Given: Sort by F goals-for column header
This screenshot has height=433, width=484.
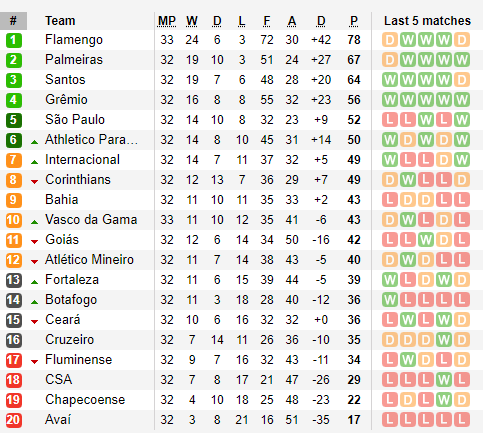Looking at the screenshot, I should 267,21.
